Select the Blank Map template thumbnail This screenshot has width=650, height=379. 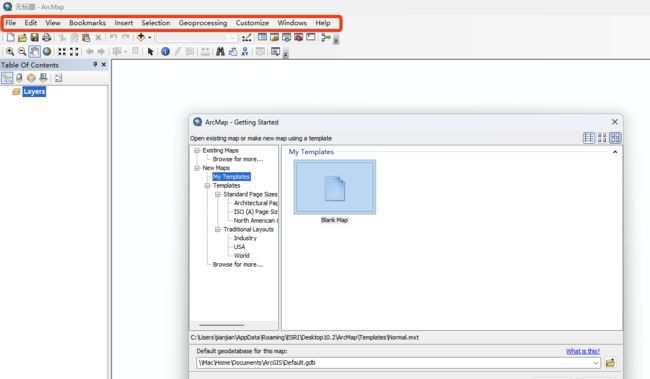click(x=335, y=187)
